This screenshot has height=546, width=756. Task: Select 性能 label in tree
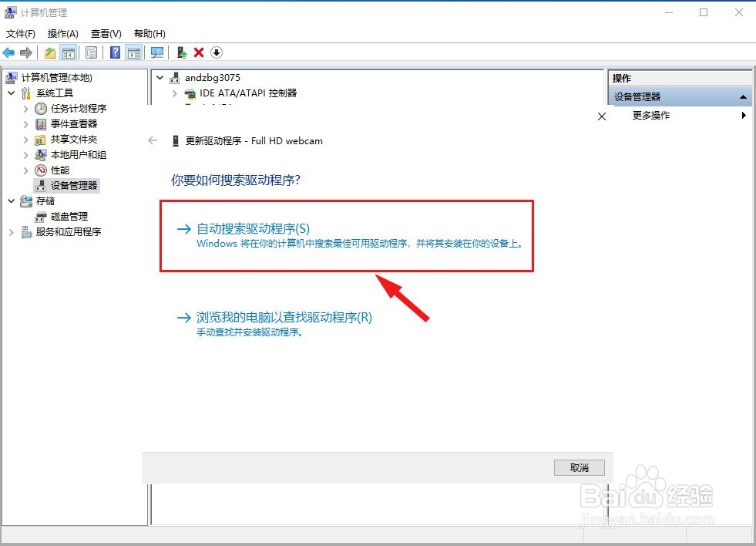coord(60,170)
